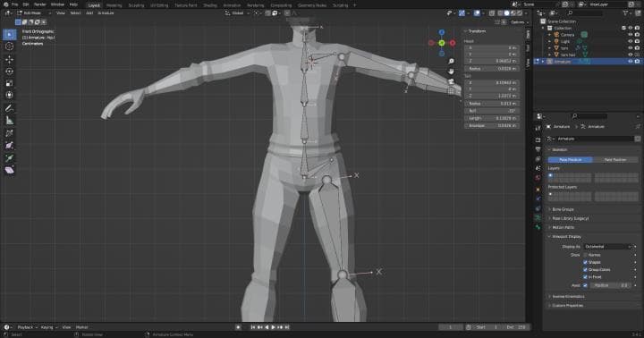644x338 pixels.
Task: Hide the Armature object via eye icon
Action: (x=630, y=62)
